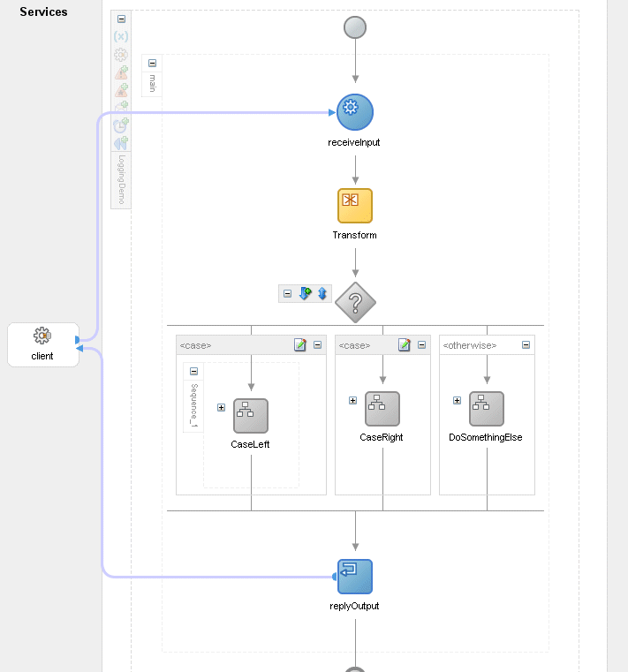Select the Transform activity icon
Screen dimensions: 628x672
(x=355, y=206)
